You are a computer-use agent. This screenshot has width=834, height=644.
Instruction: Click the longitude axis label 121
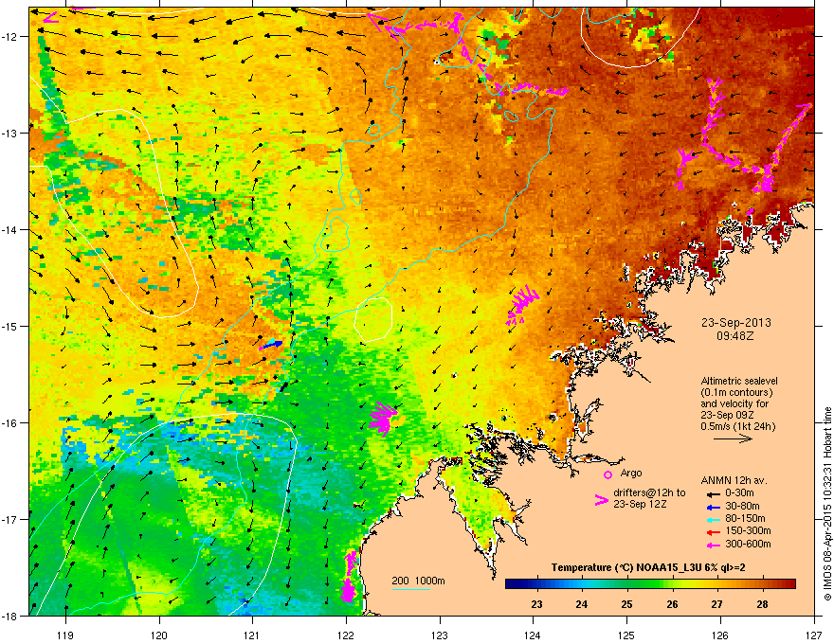252,635
